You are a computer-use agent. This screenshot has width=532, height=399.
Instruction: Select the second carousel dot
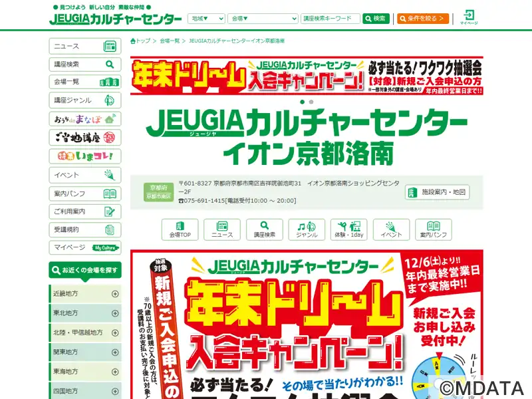point(311,102)
